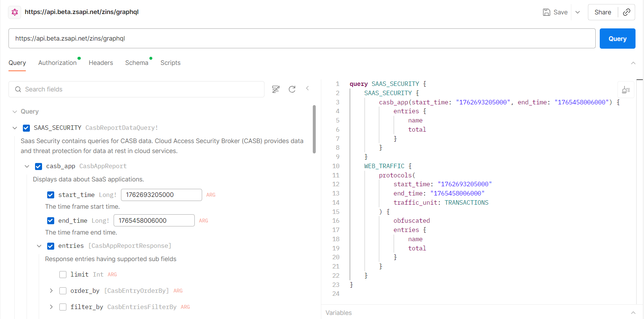The image size is (644, 319).
Task: Open the Save options dropdown arrow
Action: [578, 12]
